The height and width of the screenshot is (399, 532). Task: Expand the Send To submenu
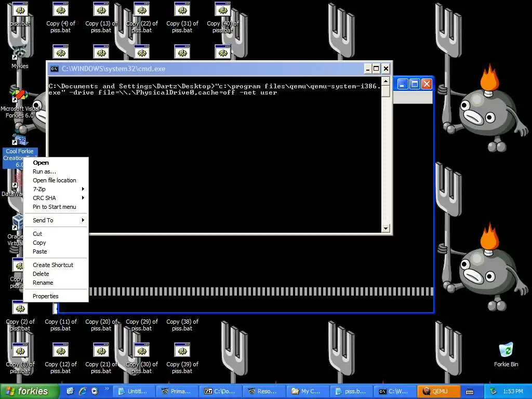tap(56, 220)
